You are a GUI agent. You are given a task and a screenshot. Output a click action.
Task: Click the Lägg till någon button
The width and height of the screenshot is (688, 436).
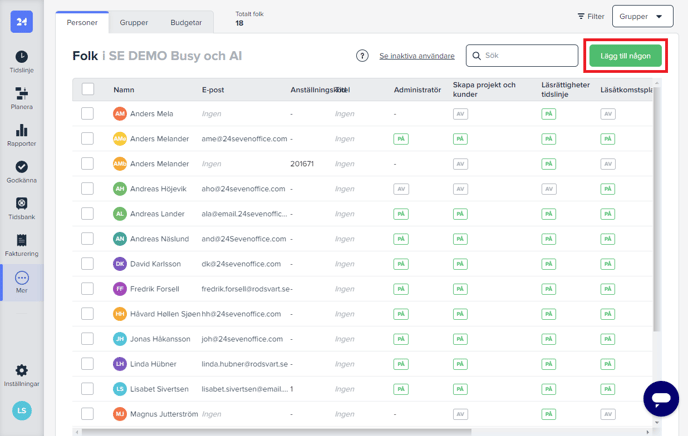(625, 56)
